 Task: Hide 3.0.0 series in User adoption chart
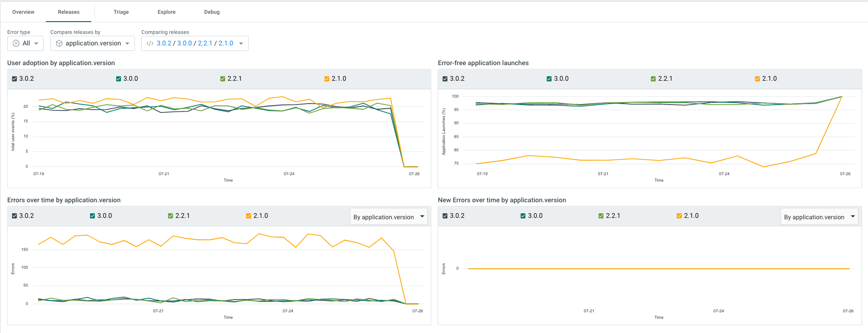point(119,79)
